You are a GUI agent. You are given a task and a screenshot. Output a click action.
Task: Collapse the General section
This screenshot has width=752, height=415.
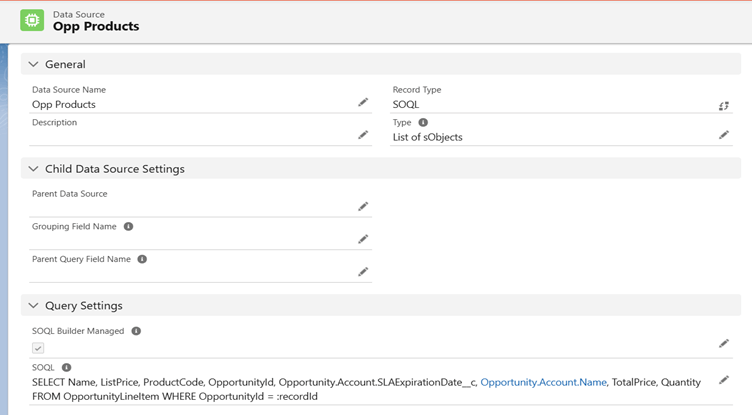(33, 64)
